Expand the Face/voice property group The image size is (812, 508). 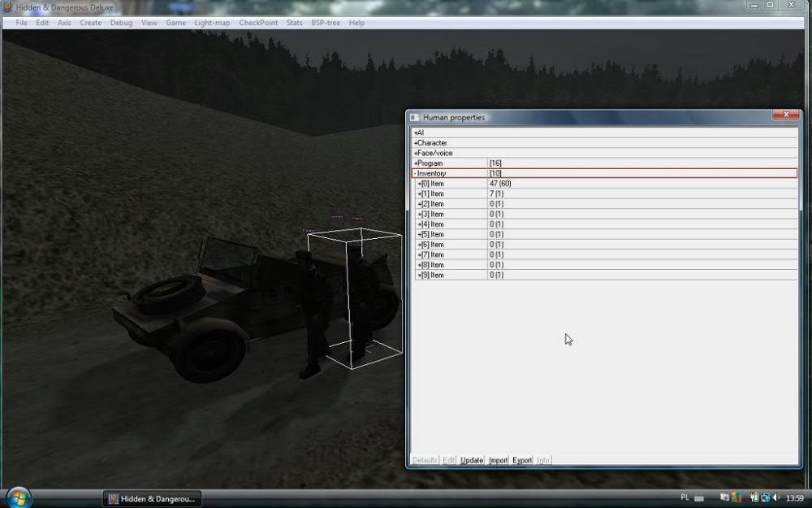click(x=415, y=153)
